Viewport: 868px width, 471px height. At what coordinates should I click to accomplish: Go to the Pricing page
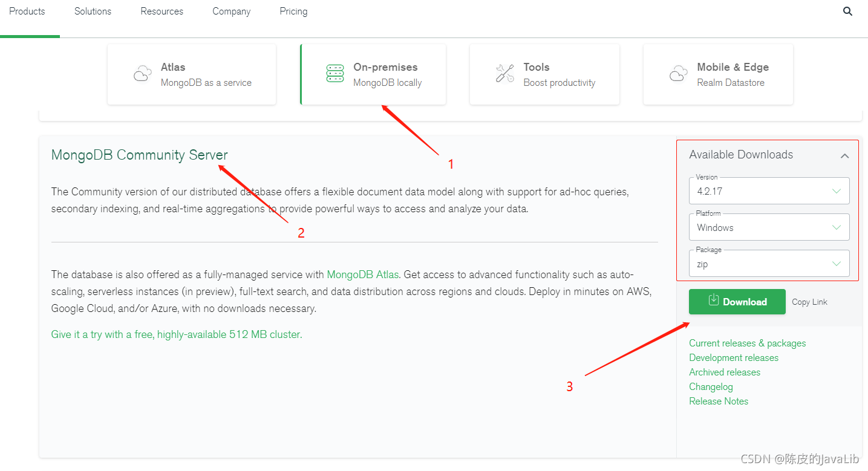(293, 11)
